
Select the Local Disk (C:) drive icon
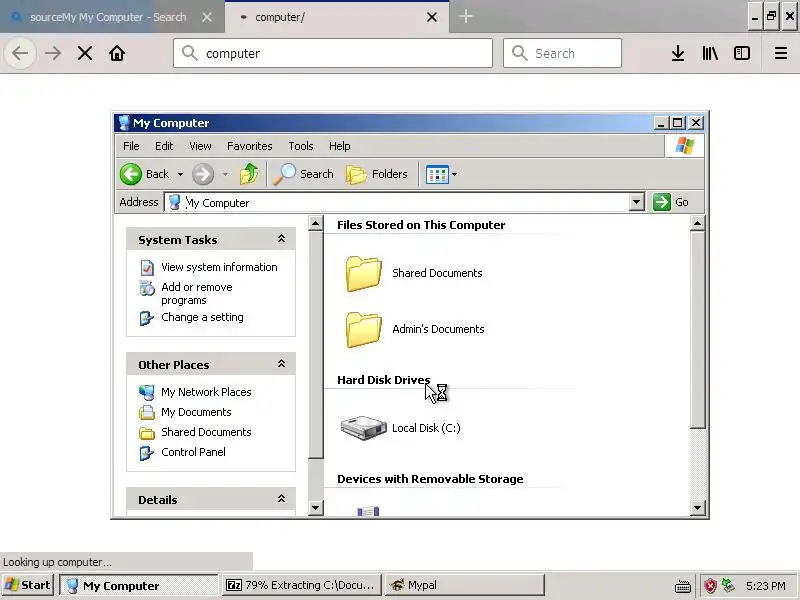[363, 428]
